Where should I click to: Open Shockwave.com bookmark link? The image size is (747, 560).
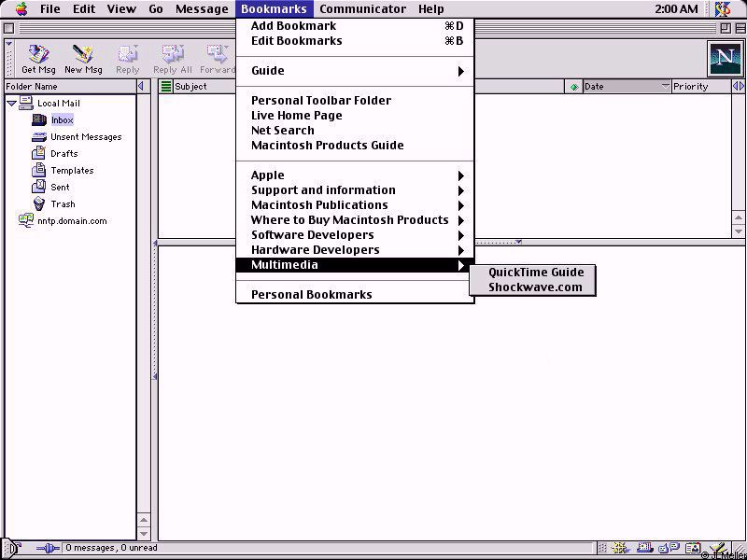coord(535,287)
